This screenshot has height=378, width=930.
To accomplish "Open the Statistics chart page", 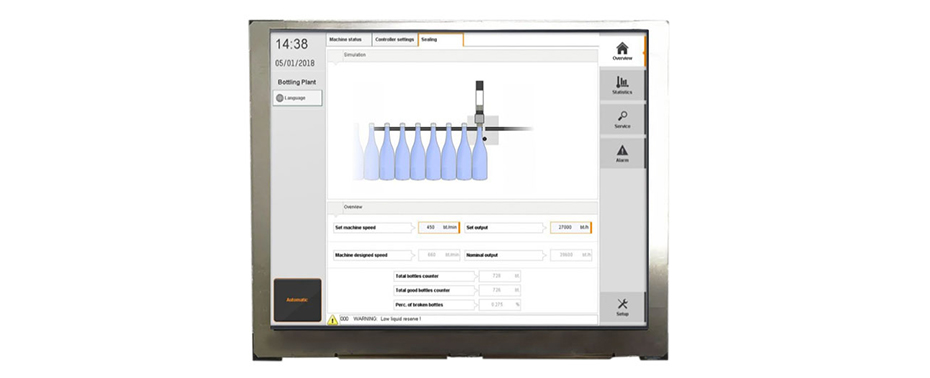I will click(622, 85).
